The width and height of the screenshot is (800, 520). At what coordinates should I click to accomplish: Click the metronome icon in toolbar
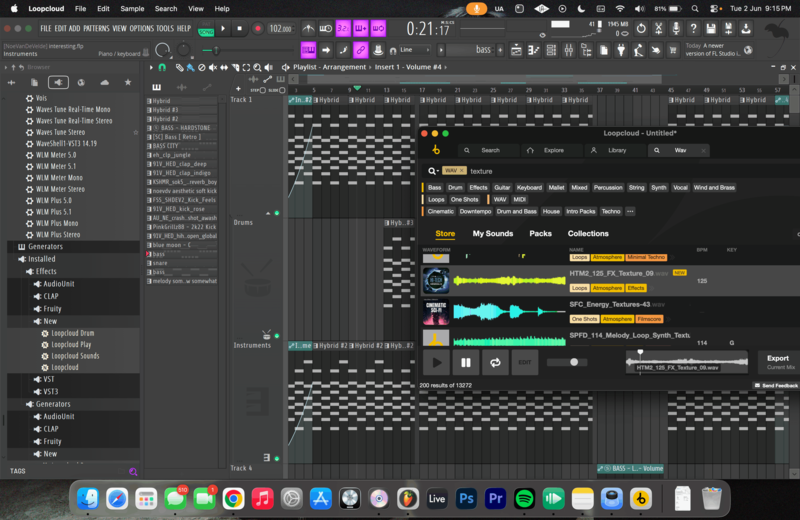pyautogui.click(x=308, y=29)
